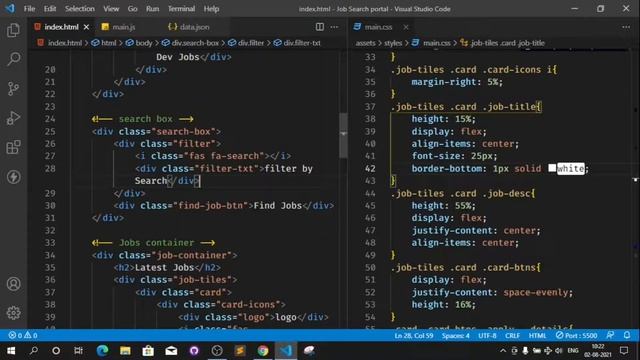This screenshot has width=640, height=360.
Task: Open View menu
Action: (111, 9)
